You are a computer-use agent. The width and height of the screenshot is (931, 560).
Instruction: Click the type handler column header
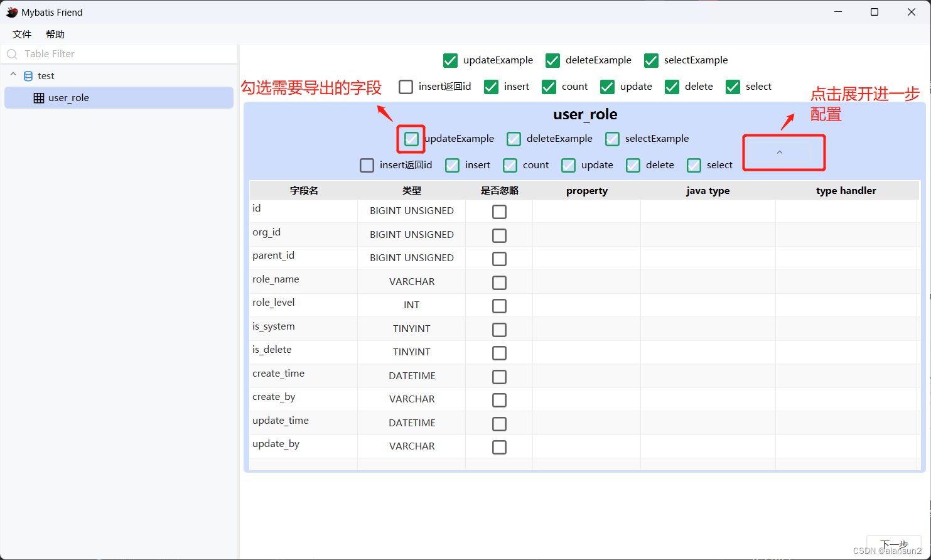(x=846, y=191)
